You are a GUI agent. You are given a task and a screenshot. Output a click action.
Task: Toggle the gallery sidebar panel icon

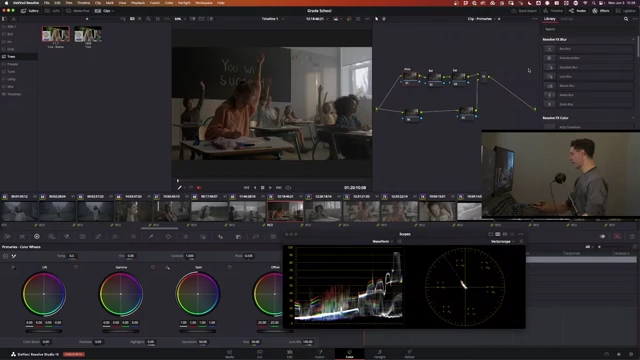point(4,19)
